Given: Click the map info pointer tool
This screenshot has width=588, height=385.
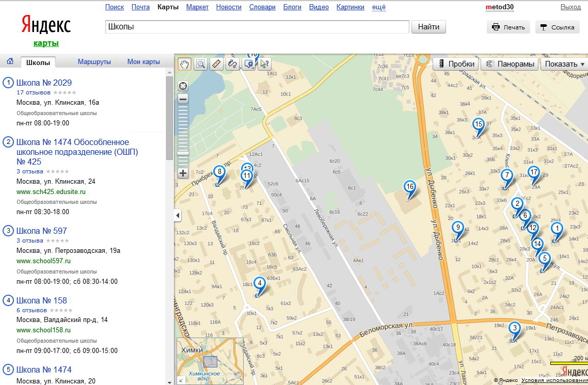Looking at the screenshot, I should tap(264, 64).
